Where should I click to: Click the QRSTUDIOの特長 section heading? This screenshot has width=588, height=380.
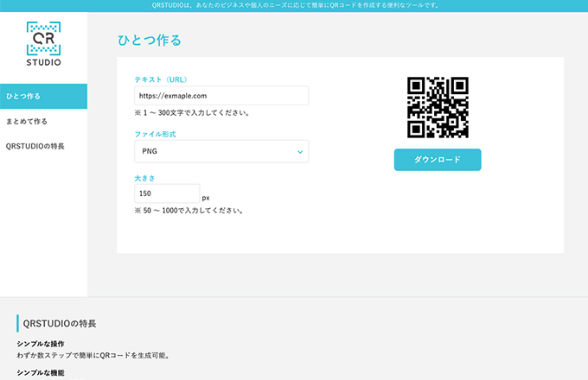tap(60, 323)
